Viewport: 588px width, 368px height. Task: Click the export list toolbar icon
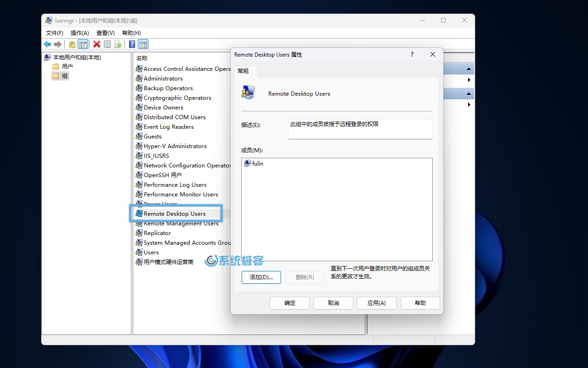[118, 44]
